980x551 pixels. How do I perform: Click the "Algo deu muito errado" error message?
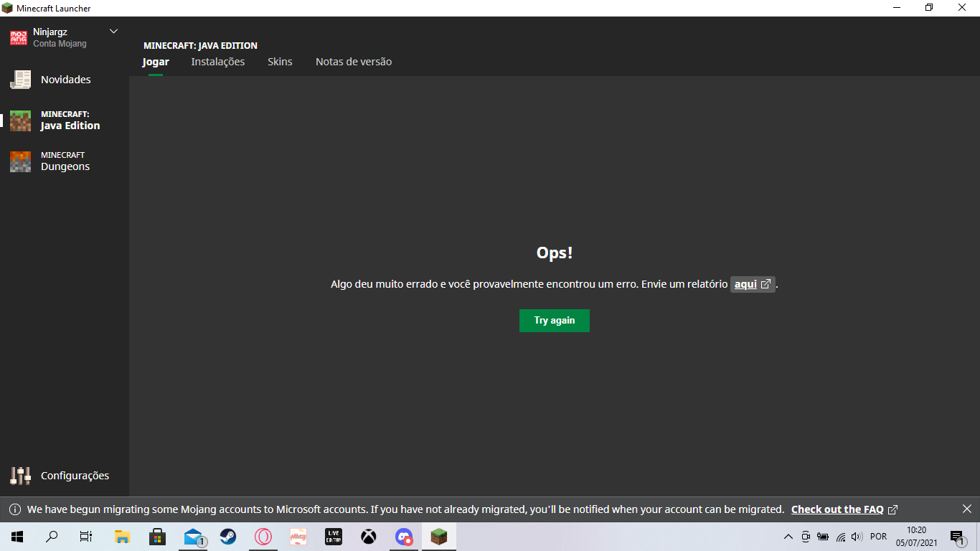pos(529,284)
